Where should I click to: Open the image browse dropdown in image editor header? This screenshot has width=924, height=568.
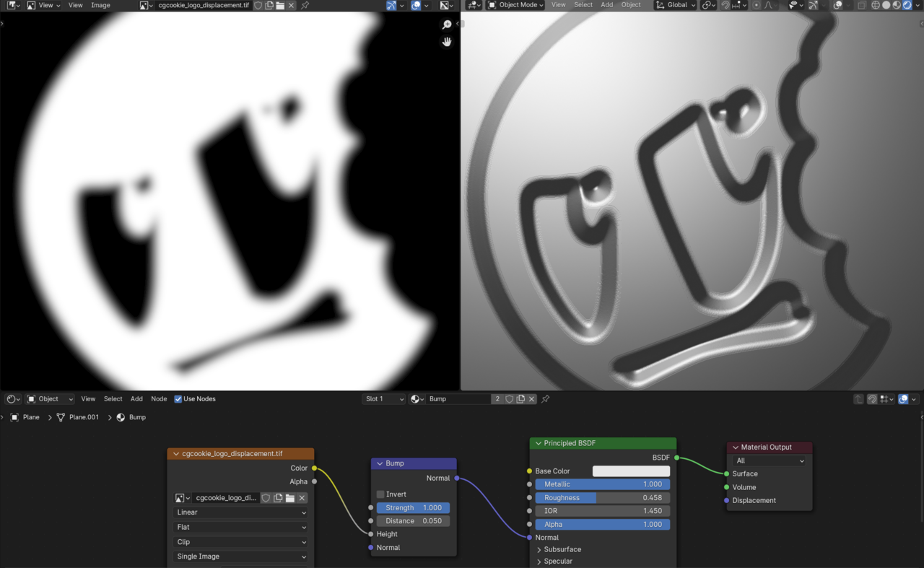(147, 5)
